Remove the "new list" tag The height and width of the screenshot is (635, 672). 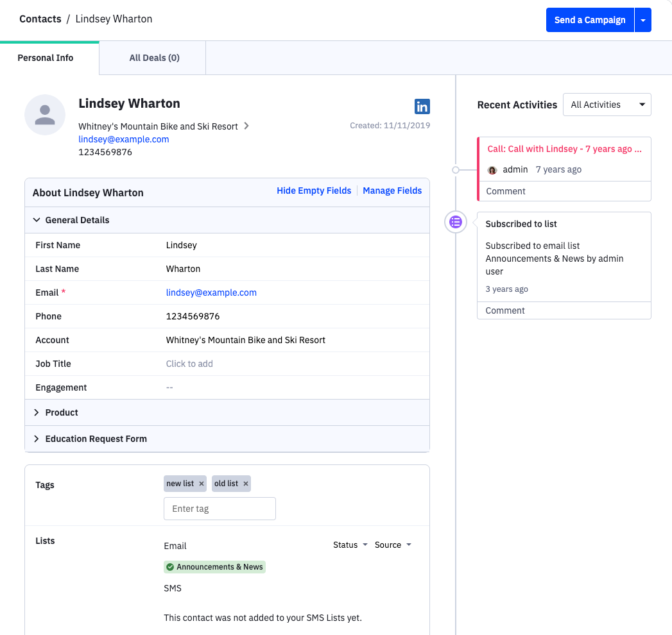point(202,484)
